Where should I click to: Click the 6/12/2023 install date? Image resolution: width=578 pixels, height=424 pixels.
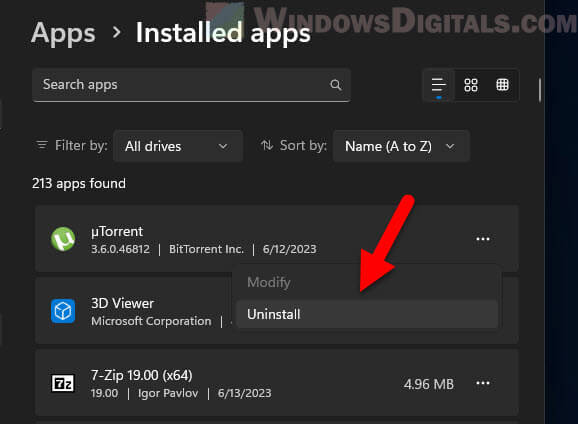[x=289, y=249]
